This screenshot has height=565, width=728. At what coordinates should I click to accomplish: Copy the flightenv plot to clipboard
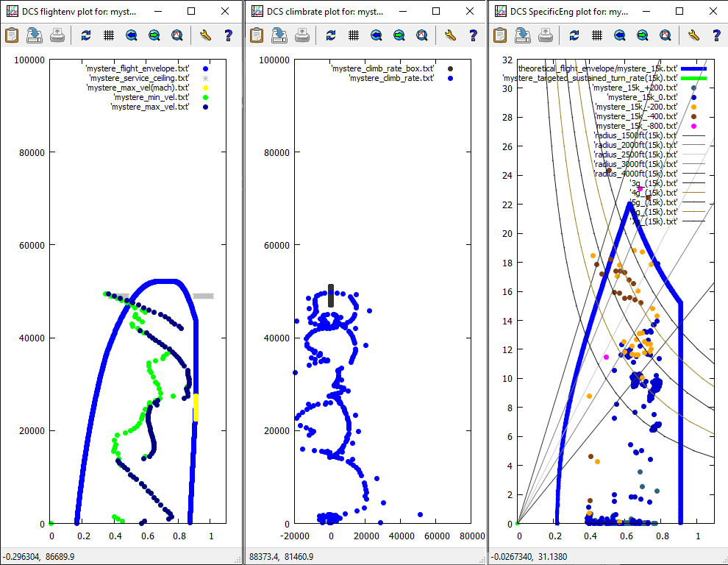(12, 35)
